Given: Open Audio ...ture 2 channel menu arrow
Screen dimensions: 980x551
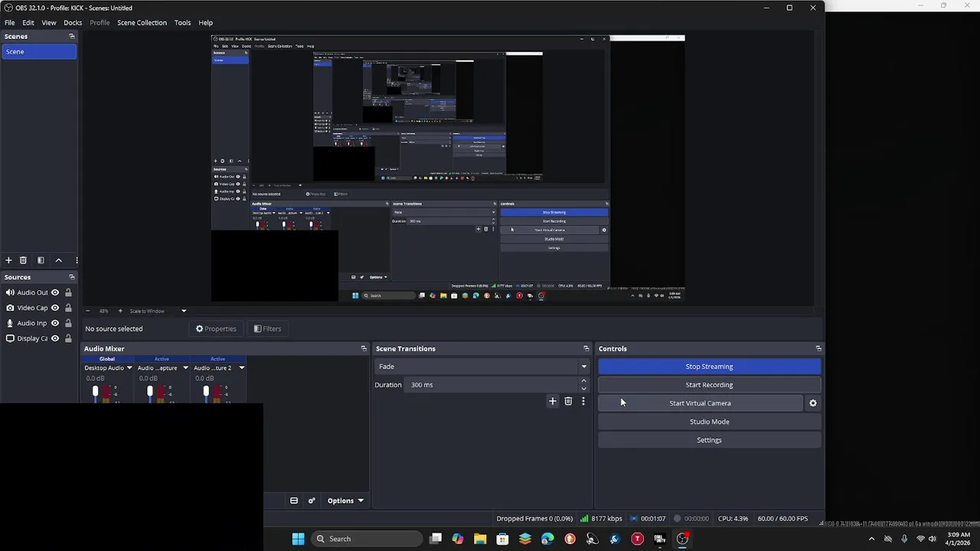Looking at the screenshot, I should click(x=241, y=368).
